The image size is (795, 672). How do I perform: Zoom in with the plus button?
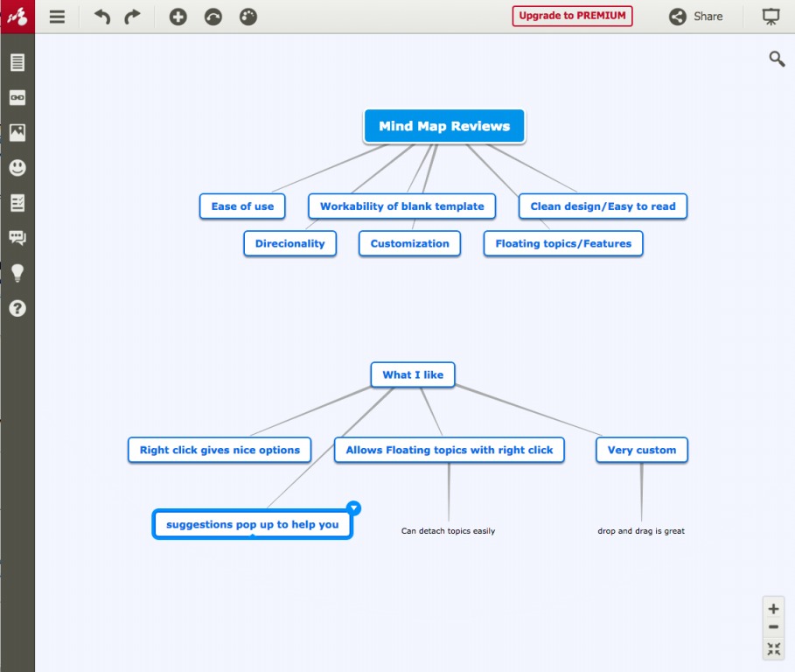click(773, 608)
